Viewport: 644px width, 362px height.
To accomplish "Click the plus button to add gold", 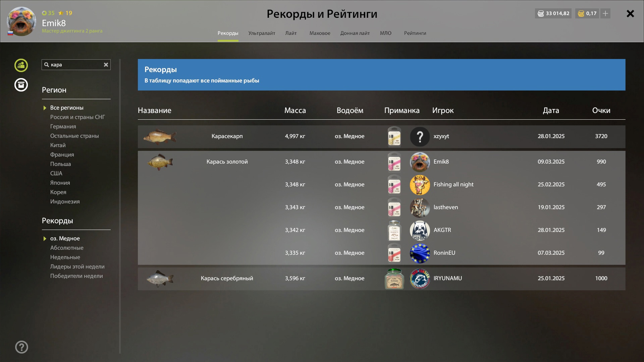I will point(605,13).
